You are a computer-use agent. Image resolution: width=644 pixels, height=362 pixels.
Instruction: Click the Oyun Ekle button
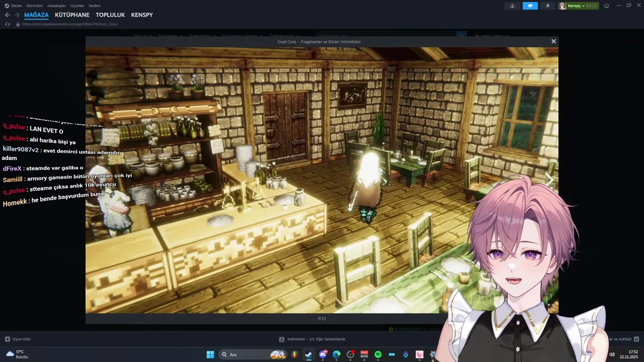coord(18,339)
